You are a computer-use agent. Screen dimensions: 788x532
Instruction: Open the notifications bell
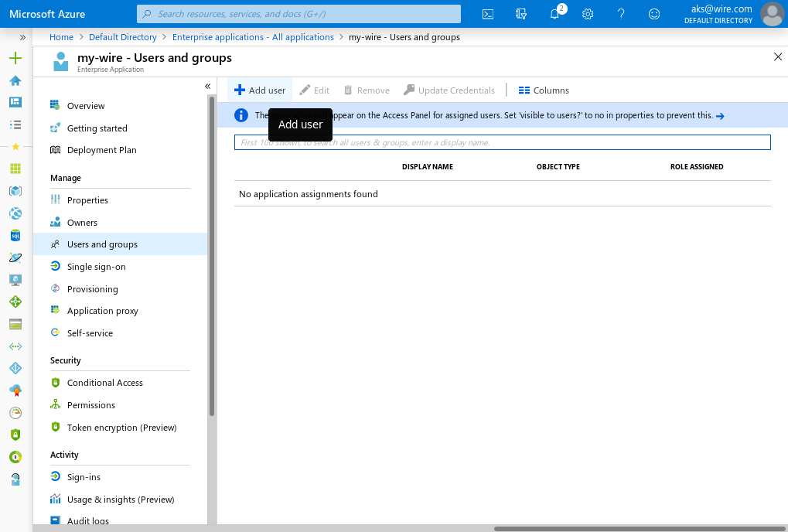(x=554, y=14)
